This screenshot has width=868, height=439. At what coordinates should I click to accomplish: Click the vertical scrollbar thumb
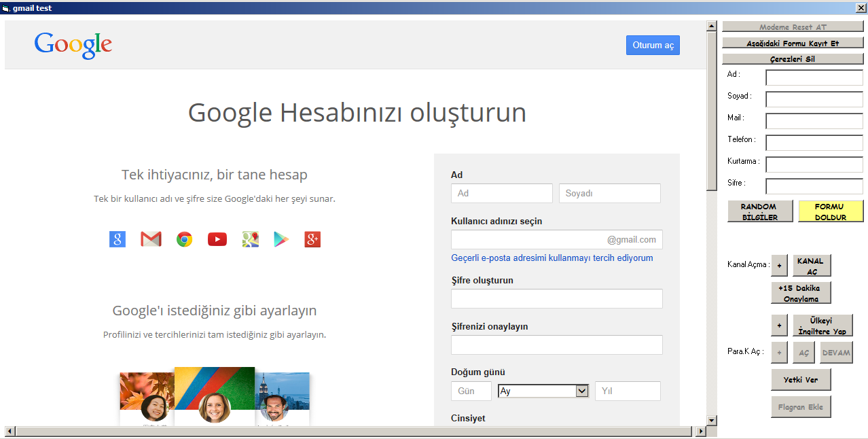coord(712,111)
